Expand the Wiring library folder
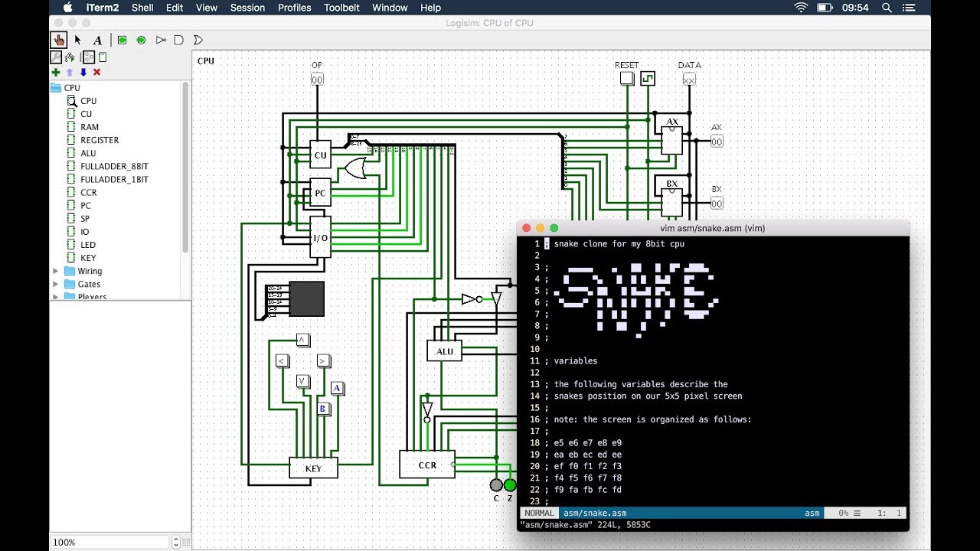 (x=55, y=271)
